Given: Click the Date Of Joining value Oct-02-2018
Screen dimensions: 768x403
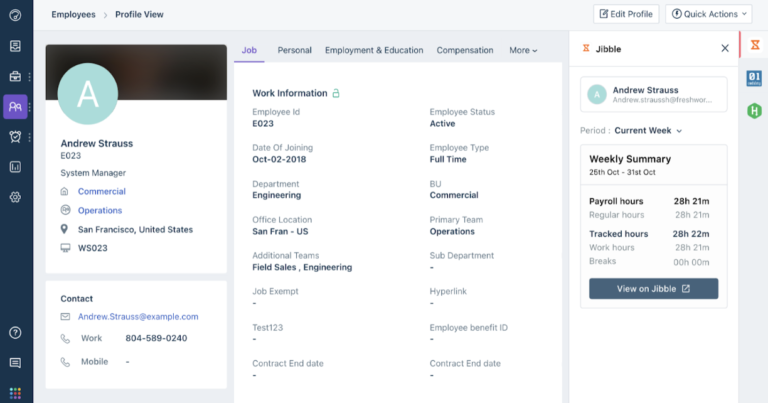Looking at the screenshot, I should tap(279, 160).
